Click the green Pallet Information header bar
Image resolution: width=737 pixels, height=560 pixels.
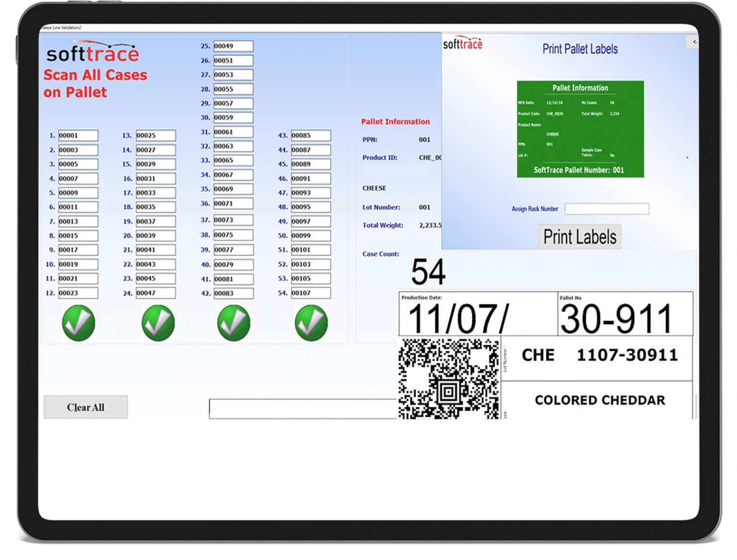point(580,88)
